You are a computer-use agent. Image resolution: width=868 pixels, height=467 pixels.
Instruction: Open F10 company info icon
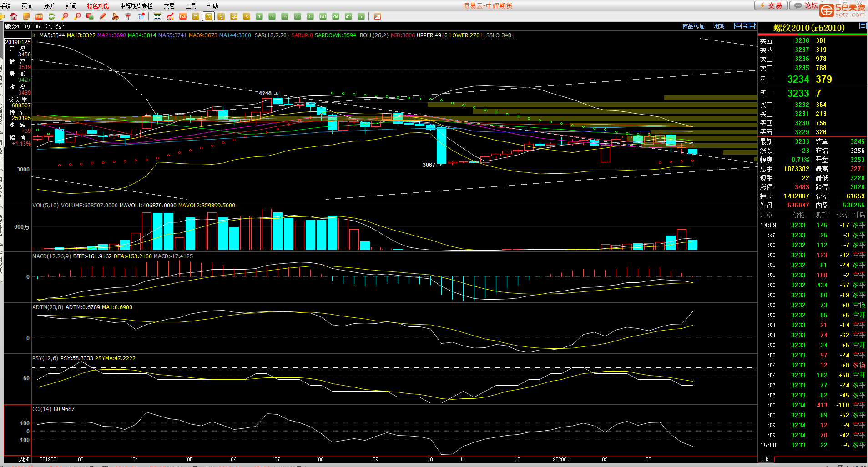tap(39, 16)
